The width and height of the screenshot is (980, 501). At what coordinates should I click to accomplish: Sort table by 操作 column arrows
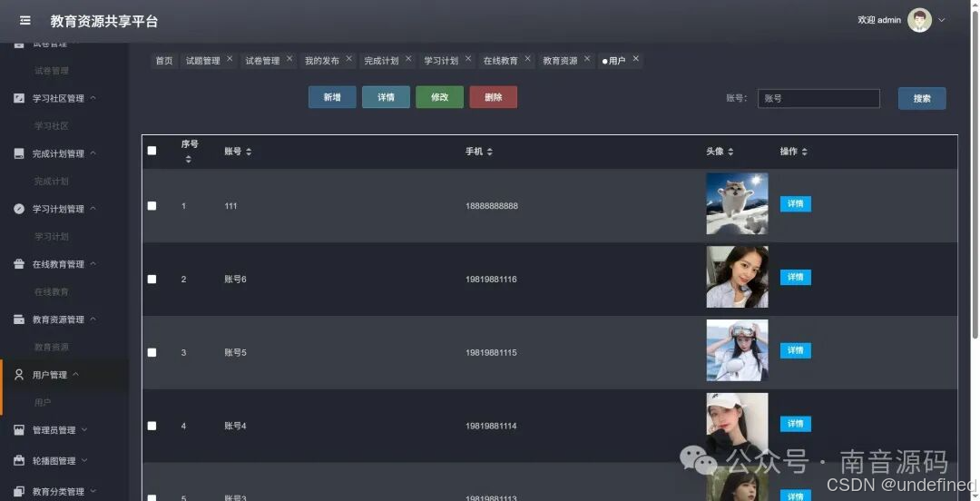tap(804, 152)
